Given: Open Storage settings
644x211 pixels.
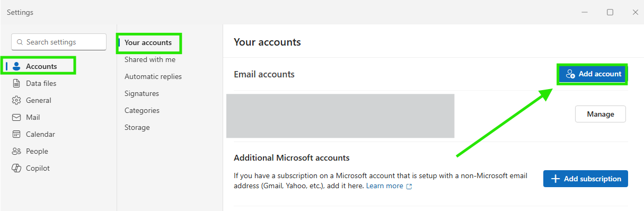Looking at the screenshot, I should point(137,127).
